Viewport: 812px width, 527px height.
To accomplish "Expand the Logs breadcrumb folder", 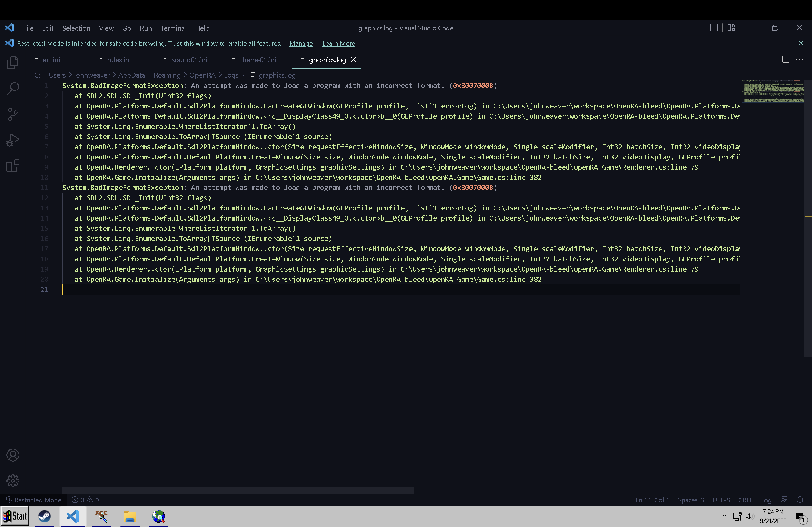I will 231,75.
